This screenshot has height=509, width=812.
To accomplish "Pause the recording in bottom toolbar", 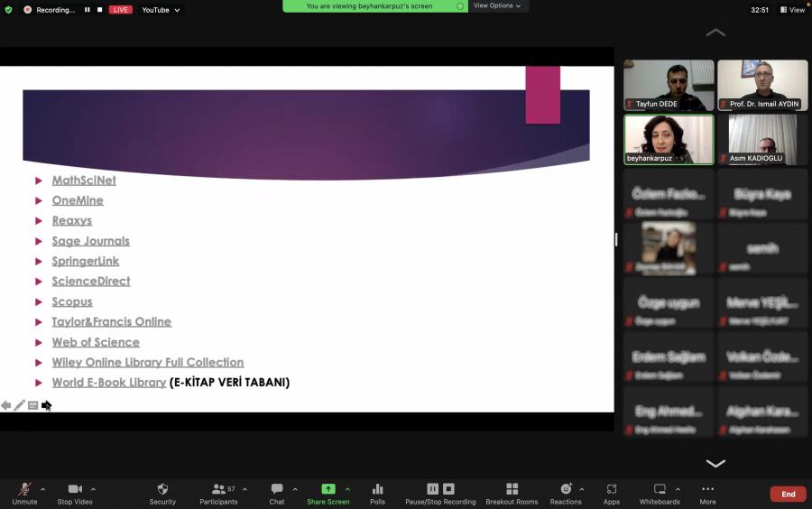I will pyautogui.click(x=432, y=489).
